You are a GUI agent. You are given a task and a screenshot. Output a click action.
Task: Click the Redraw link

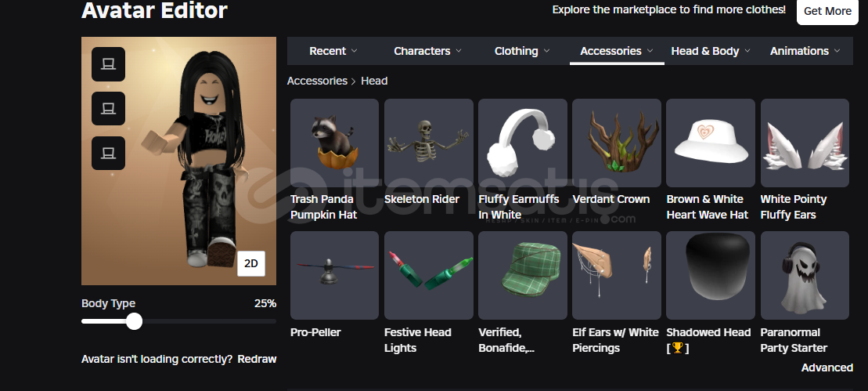(x=257, y=359)
